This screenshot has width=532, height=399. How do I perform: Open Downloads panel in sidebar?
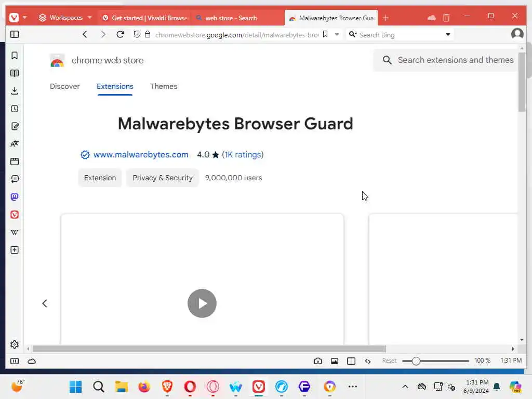[x=15, y=90]
